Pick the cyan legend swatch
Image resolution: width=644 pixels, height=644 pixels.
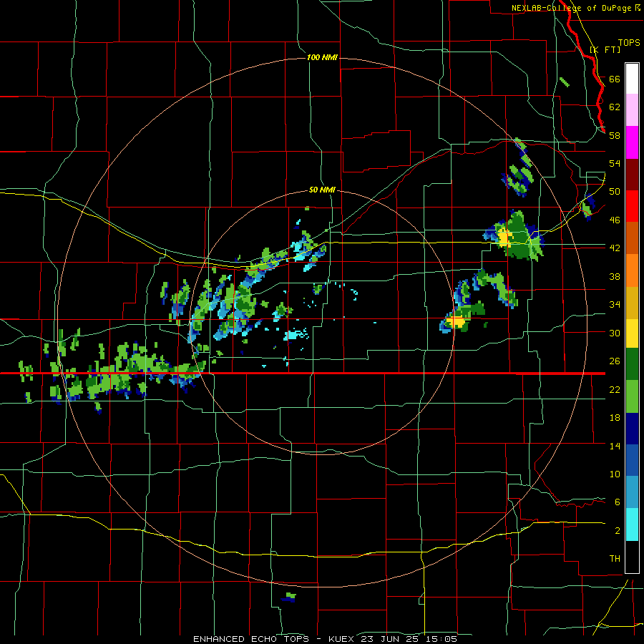coord(632,525)
